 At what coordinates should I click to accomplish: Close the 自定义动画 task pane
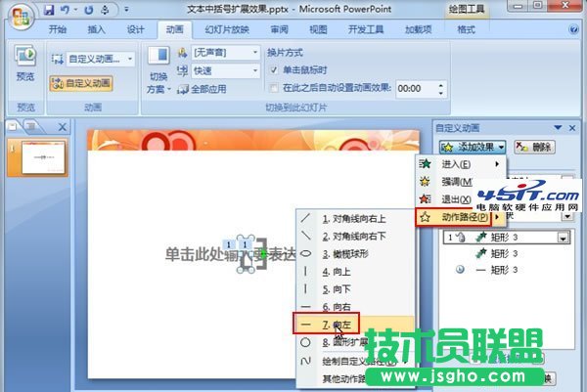click(x=572, y=128)
